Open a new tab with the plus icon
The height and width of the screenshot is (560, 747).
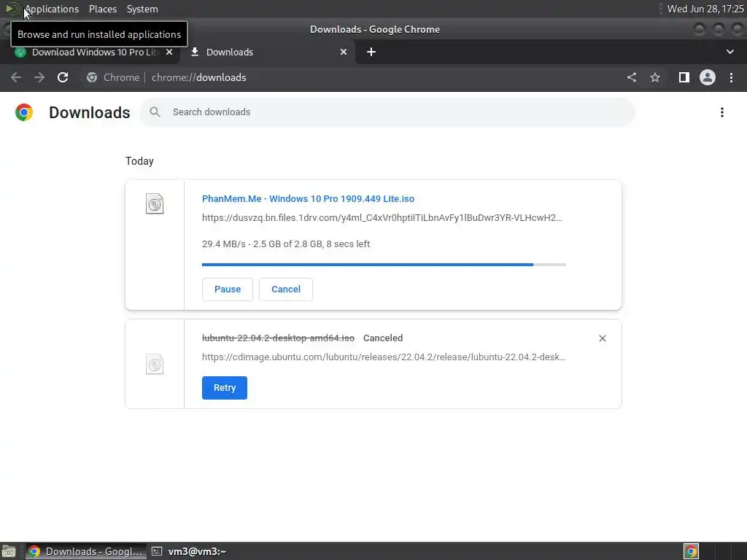(371, 52)
